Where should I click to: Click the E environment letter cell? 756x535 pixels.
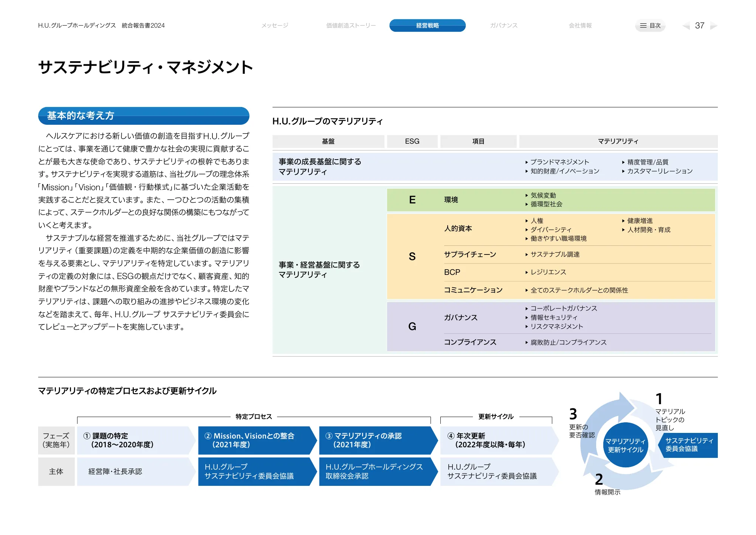pyautogui.click(x=412, y=200)
